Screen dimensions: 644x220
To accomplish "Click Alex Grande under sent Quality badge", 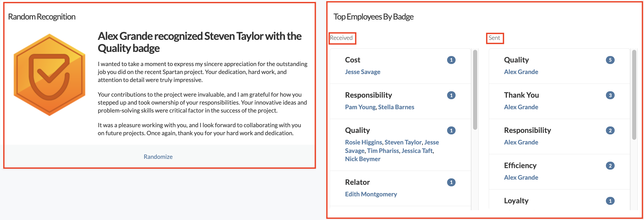I will point(521,72).
